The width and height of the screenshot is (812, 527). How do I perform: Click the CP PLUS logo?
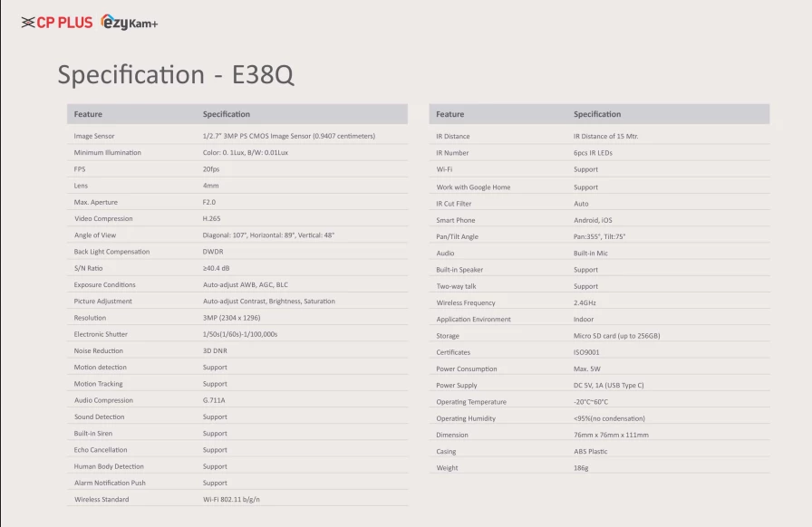coord(57,23)
